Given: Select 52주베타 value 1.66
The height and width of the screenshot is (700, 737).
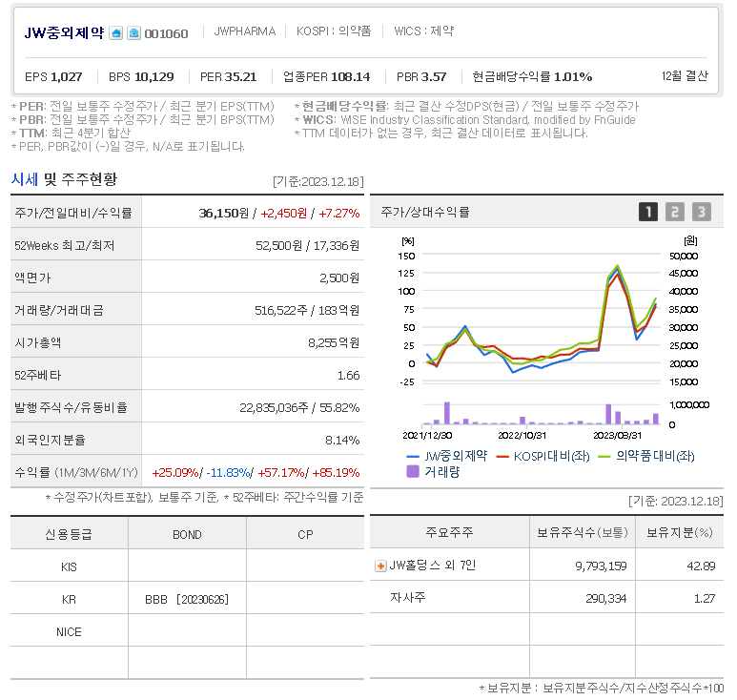Looking at the screenshot, I should coord(348,376).
